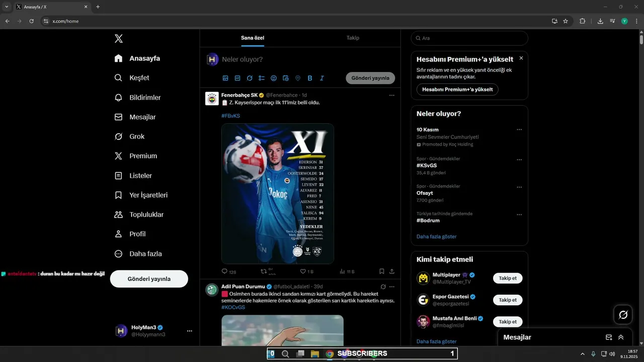
Task: Open more options on Fenerbahçe SK post
Action: [392, 95]
